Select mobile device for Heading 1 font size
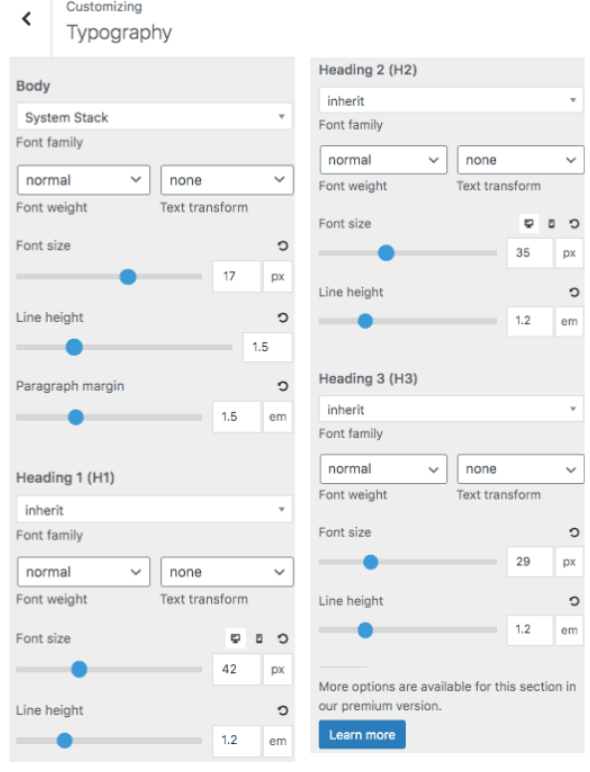This screenshot has height=772, width=590. tap(260, 639)
